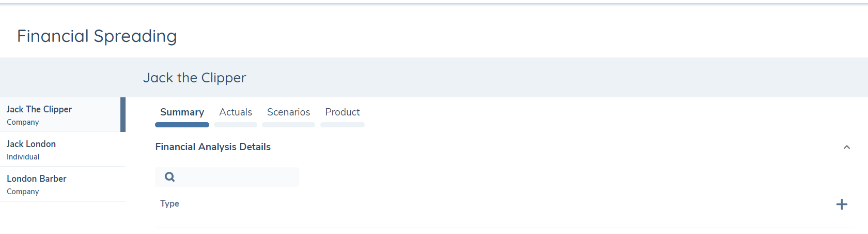Switch to the Summary tab
Viewport: 868px width, 234px height.
182,112
